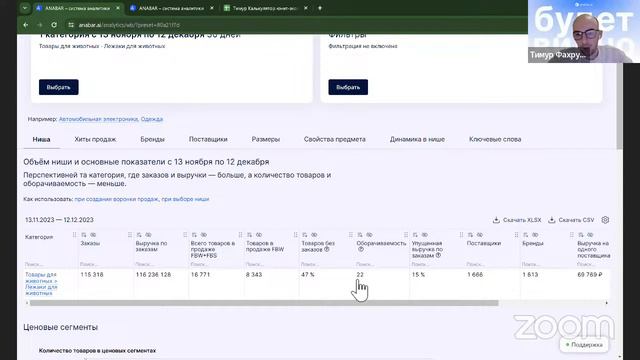Screen dimensions: 640x360
Task: Switch to the Ниша tab
Action: coord(41,139)
